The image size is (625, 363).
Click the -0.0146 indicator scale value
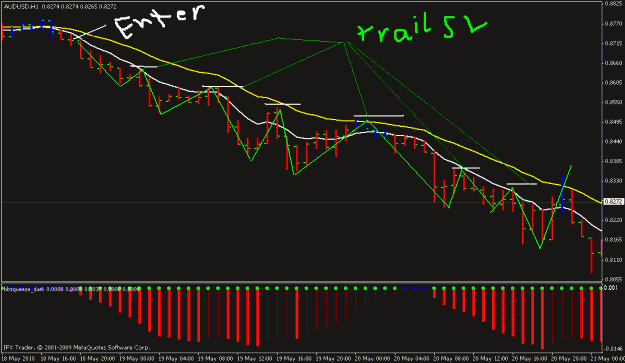[613, 349]
